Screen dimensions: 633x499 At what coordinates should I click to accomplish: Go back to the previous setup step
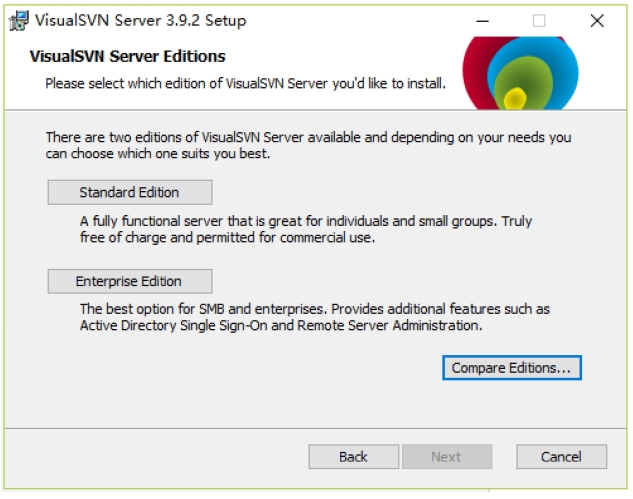point(354,457)
